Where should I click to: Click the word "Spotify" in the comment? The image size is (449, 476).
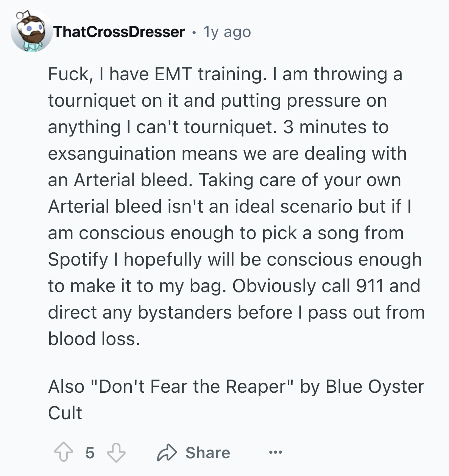78,260
